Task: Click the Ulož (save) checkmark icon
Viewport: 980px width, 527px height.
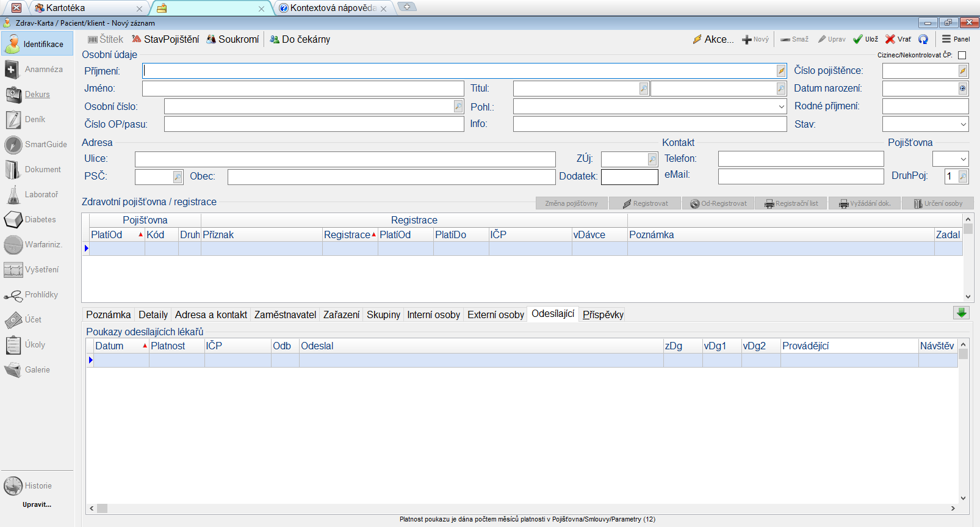Action: (x=858, y=39)
